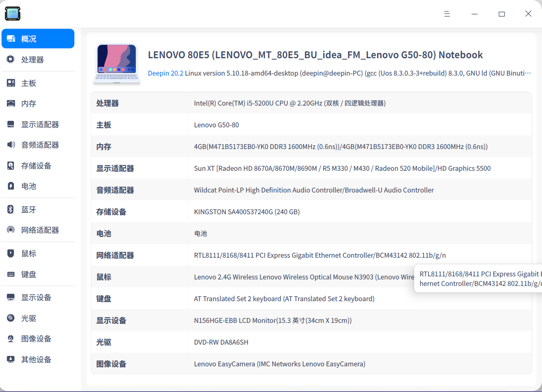The height and width of the screenshot is (392, 542).
Task: Click the 光驱 optical disc icon in sidebar
Action: [11, 318]
